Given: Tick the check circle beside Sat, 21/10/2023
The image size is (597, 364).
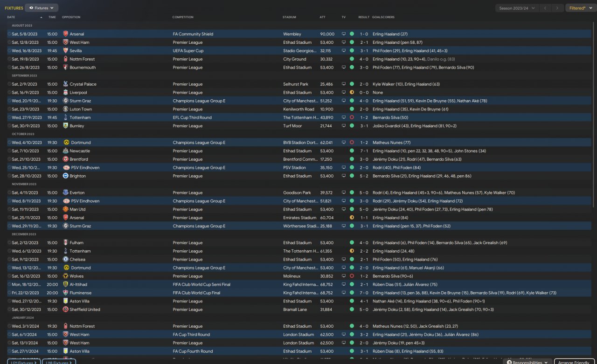Looking at the screenshot, I should [9, 159].
